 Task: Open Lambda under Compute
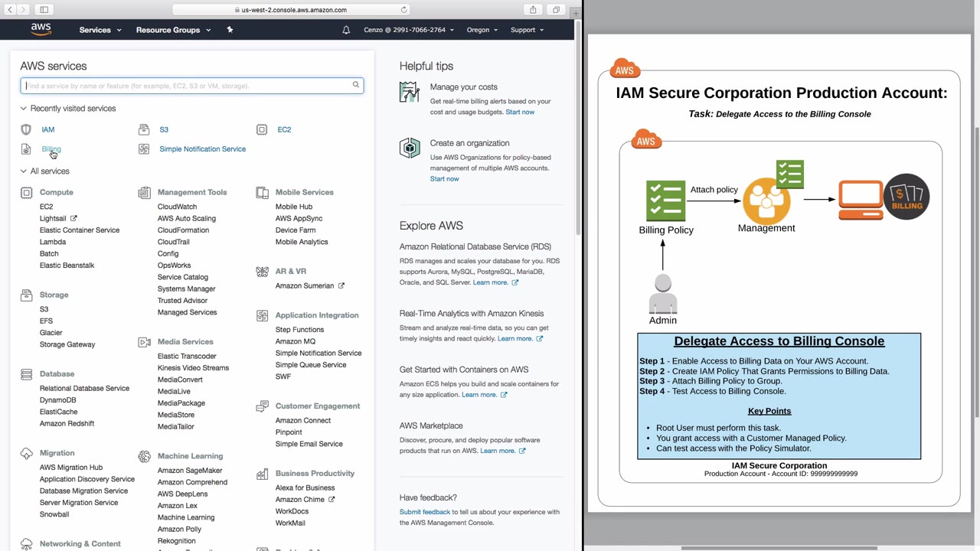[53, 242]
